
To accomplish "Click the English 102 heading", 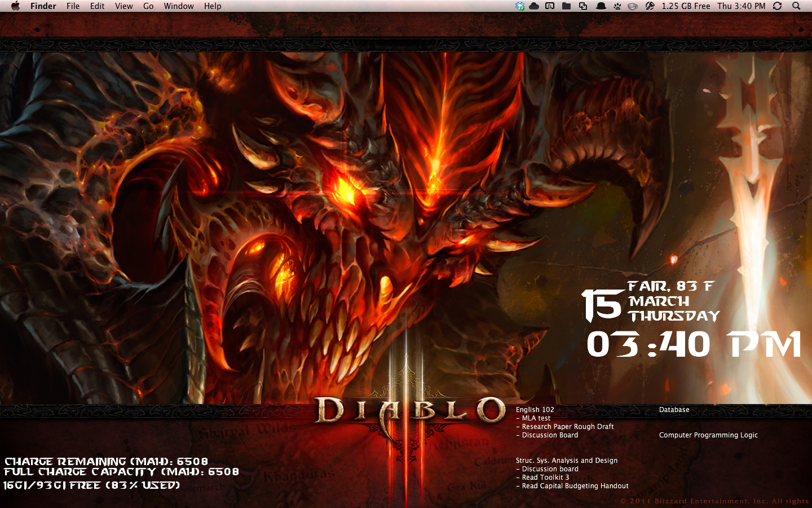I will point(535,410).
